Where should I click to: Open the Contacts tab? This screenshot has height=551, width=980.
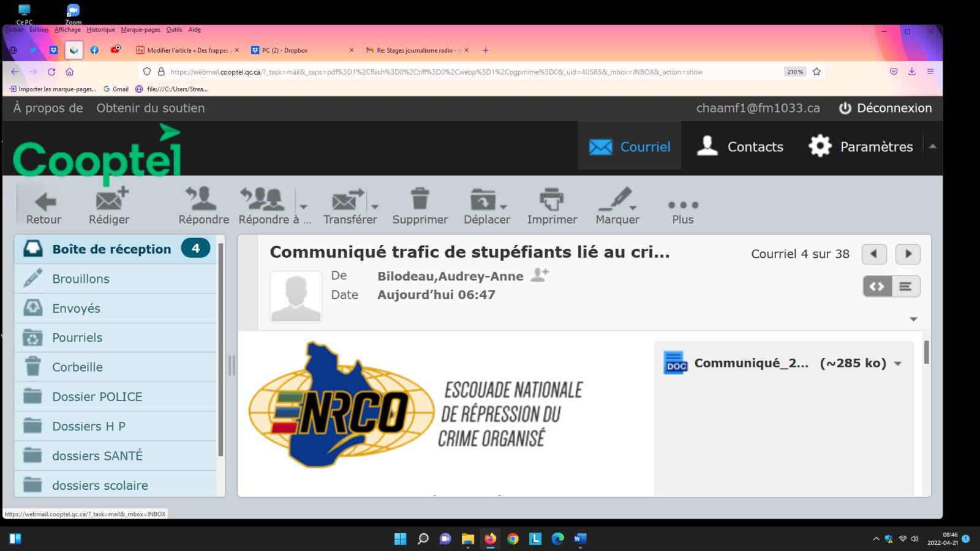741,147
